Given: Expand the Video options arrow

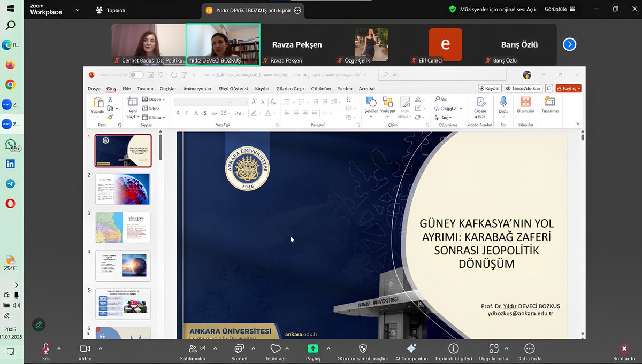Looking at the screenshot, I should pos(100,348).
